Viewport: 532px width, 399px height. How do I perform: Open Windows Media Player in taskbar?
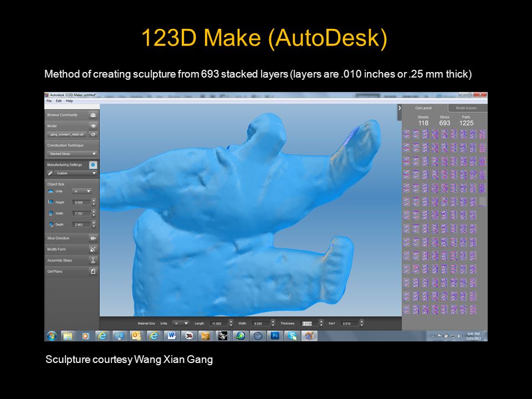click(85, 336)
